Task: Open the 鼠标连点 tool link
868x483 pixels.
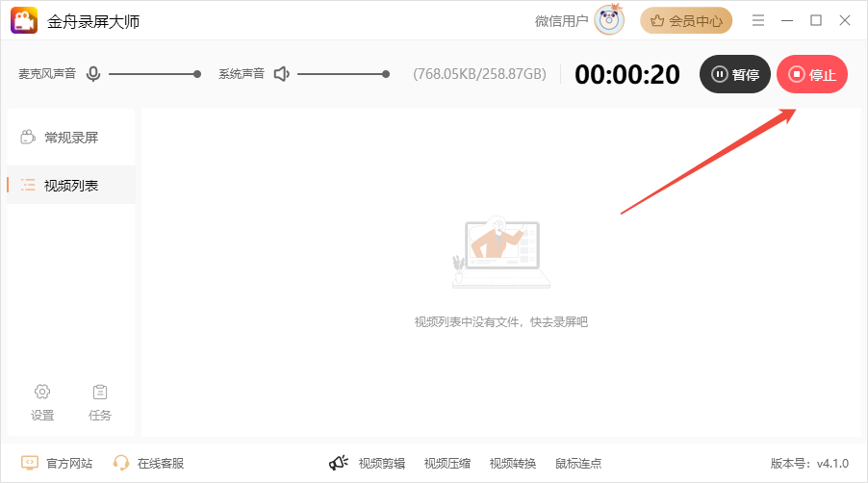Action: pyautogui.click(x=578, y=463)
